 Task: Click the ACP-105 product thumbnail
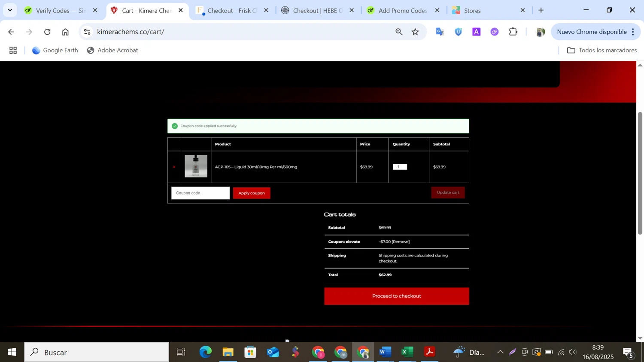[196, 166]
